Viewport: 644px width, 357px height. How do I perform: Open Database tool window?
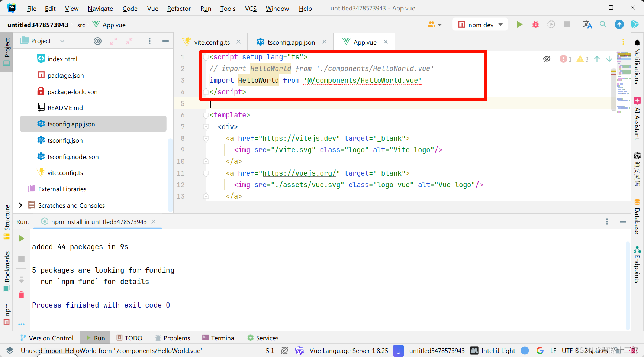[637, 217]
